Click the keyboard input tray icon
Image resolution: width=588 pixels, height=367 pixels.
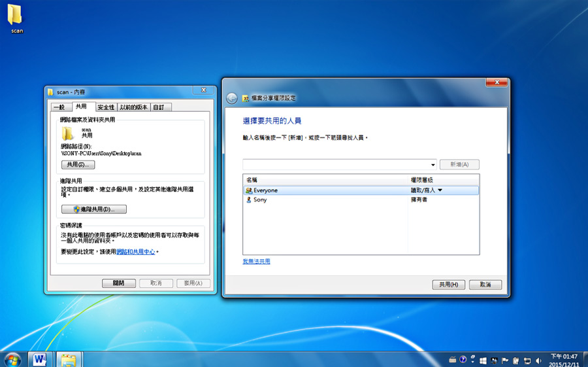pos(453,360)
